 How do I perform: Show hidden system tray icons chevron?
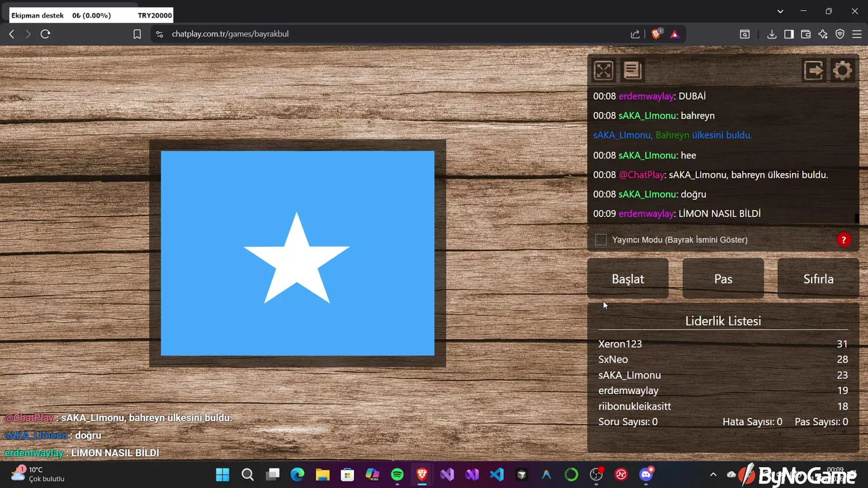click(713, 474)
